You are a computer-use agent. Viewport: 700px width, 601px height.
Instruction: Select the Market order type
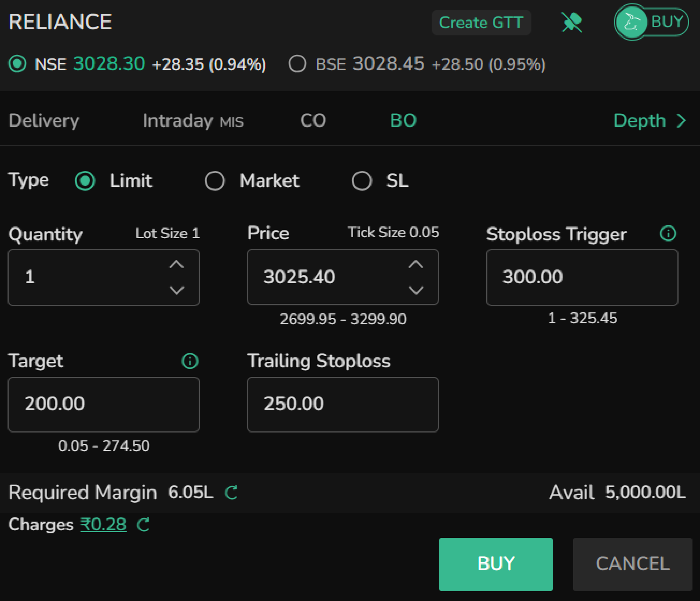215,181
